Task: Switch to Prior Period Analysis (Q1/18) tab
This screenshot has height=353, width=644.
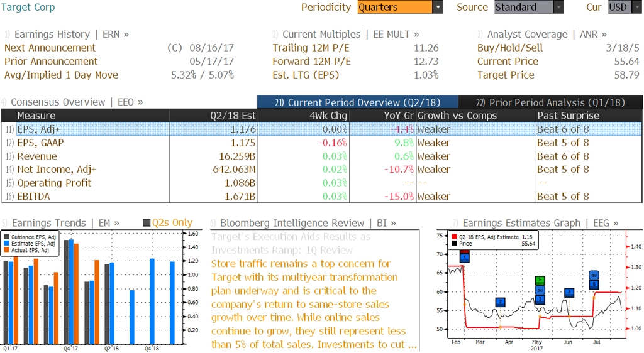Action: (550, 102)
